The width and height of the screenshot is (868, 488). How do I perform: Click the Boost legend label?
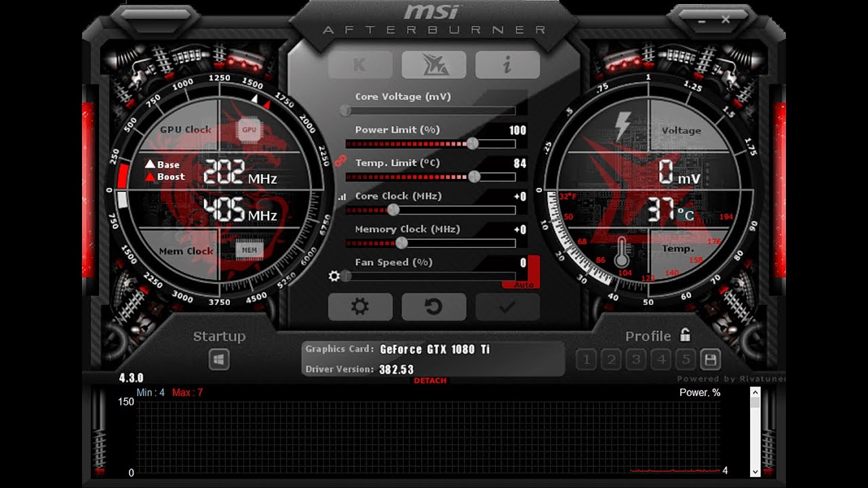coord(171,177)
